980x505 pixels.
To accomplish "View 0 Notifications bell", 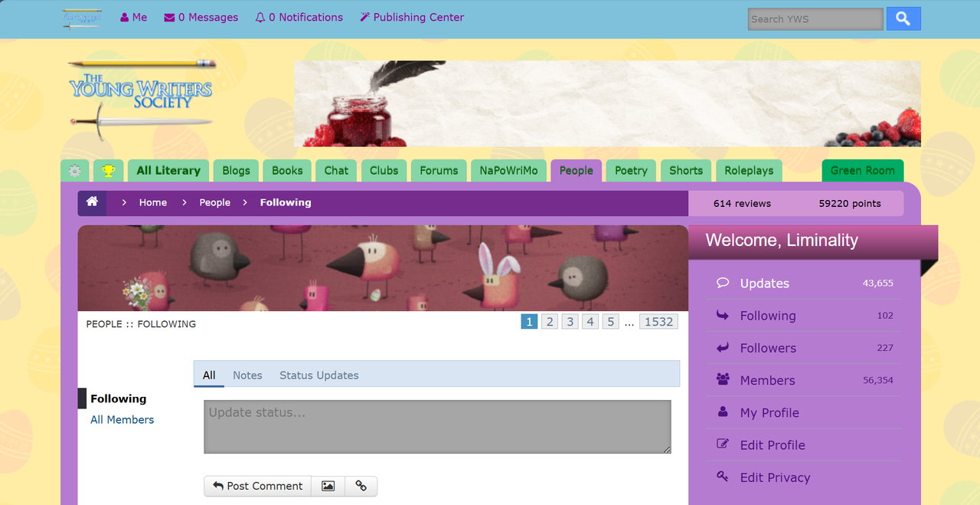I will click(299, 17).
